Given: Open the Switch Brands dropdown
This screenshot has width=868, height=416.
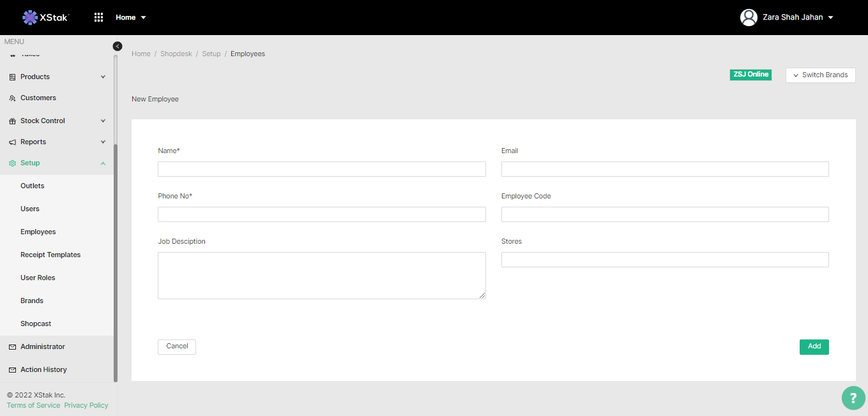Looking at the screenshot, I should pyautogui.click(x=820, y=75).
